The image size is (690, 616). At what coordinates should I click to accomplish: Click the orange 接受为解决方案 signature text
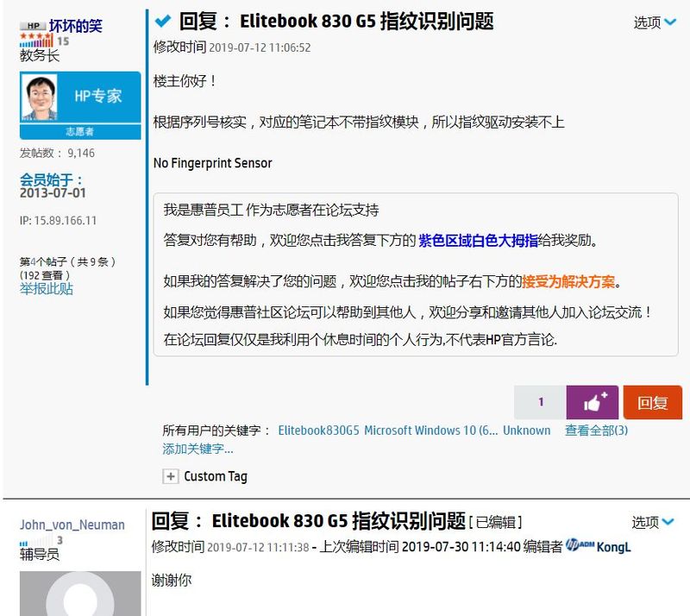[568, 281]
